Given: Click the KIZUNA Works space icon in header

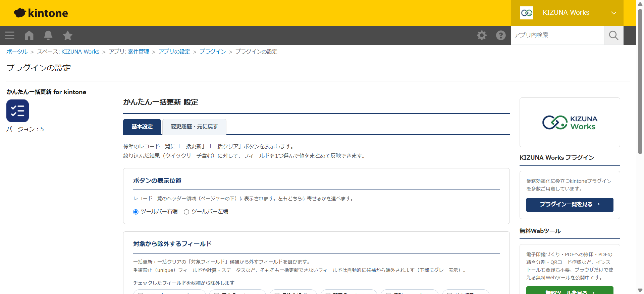Looking at the screenshot, I should 527,13.
